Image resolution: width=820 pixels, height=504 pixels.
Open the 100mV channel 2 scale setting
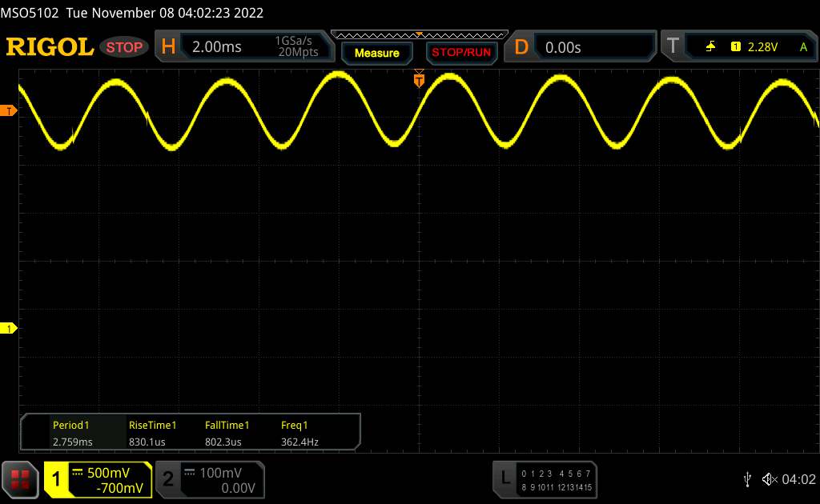coord(220,473)
